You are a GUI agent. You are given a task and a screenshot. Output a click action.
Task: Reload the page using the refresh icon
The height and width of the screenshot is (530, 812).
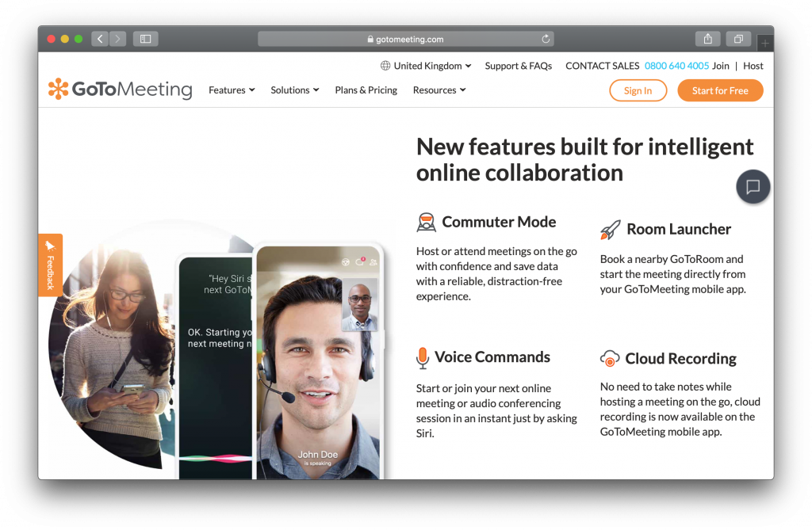point(546,39)
